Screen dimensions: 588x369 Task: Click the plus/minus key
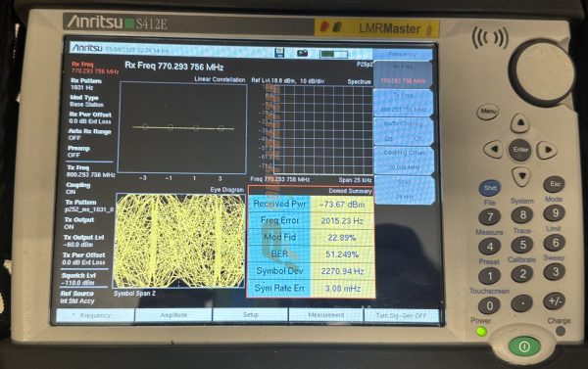[x=555, y=300]
